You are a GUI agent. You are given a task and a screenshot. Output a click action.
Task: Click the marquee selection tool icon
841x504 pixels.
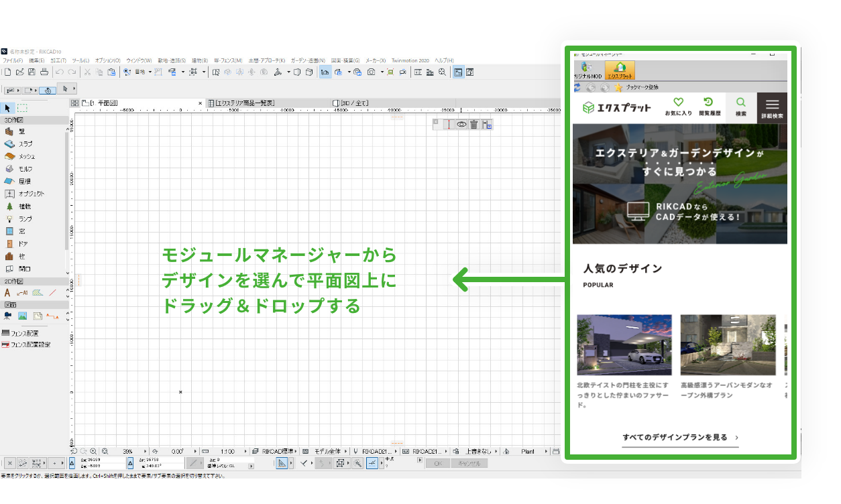[22, 108]
